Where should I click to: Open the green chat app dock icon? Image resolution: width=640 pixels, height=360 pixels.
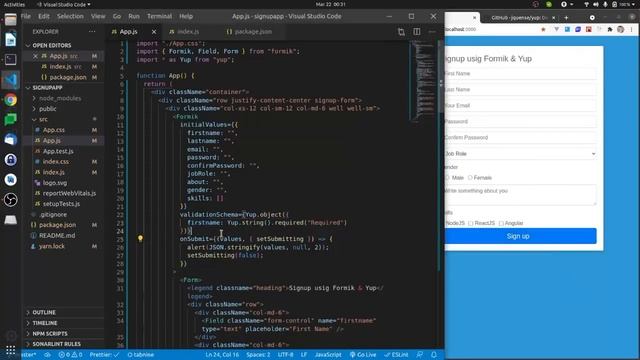(11, 120)
